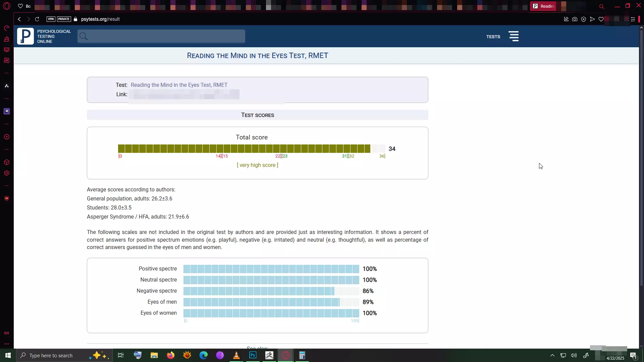644x362 pixels.
Task: Open Calculator from taskbar
Action: tap(302, 355)
